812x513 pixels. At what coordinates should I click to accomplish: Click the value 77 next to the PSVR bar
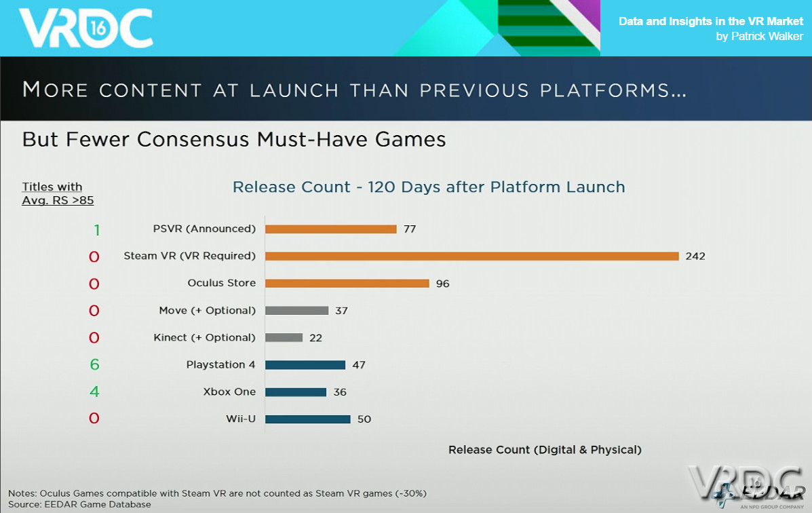click(x=410, y=229)
